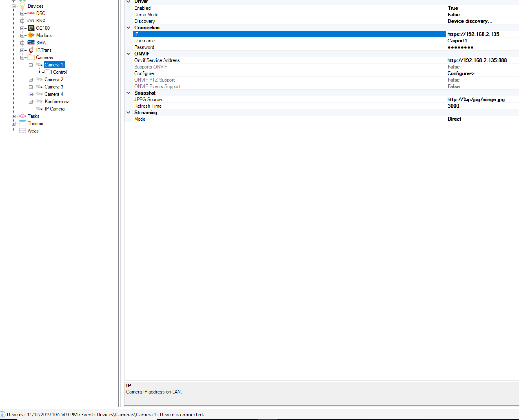519x420 pixels.
Task: Click the Tasks icon in tree
Action: point(22,116)
